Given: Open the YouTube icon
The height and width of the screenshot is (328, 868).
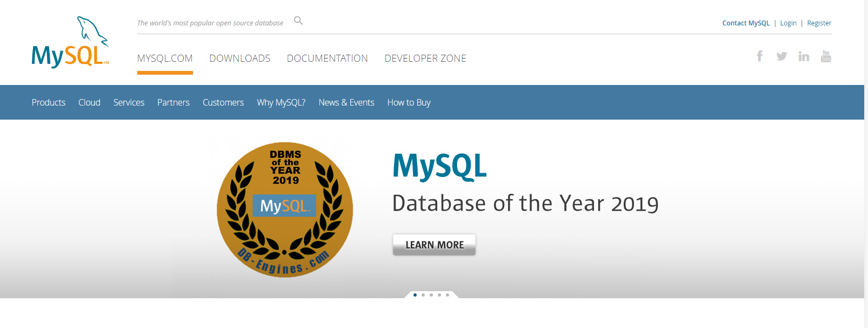Looking at the screenshot, I should pos(826,56).
